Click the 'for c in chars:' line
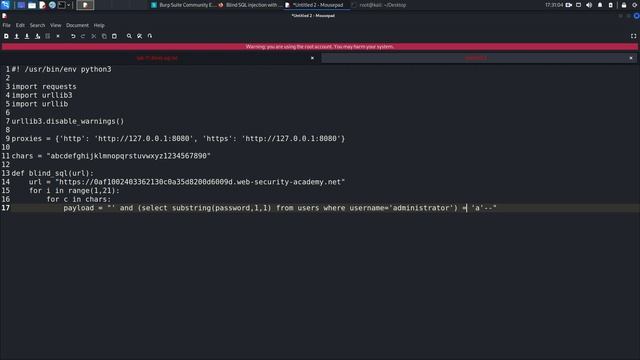 tap(78, 199)
